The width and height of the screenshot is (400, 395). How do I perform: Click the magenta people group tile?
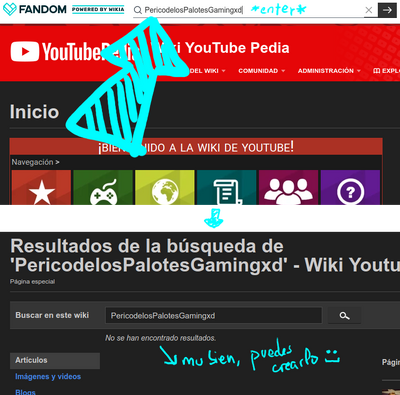(x=288, y=187)
